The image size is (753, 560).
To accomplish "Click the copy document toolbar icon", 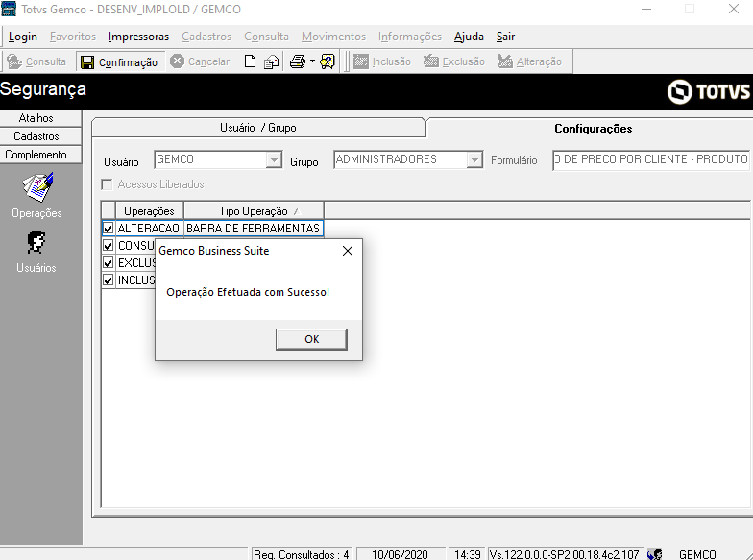I will click(271, 61).
